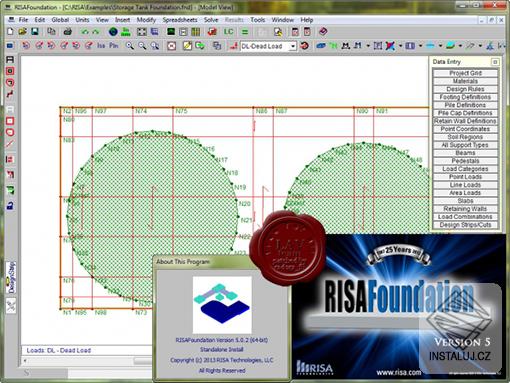The width and height of the screenshot is (510, 383).
Task: Open the Modify menu
Action: pos(146,20)
